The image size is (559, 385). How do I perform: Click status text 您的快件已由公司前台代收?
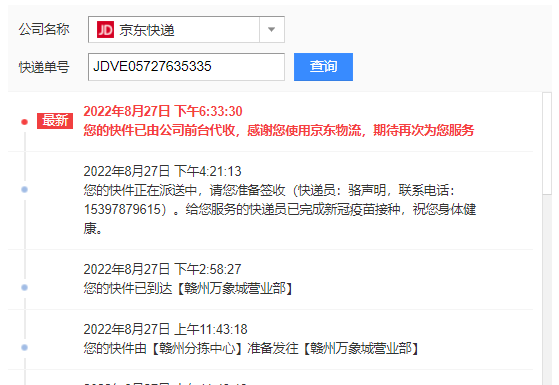point(159,130)
